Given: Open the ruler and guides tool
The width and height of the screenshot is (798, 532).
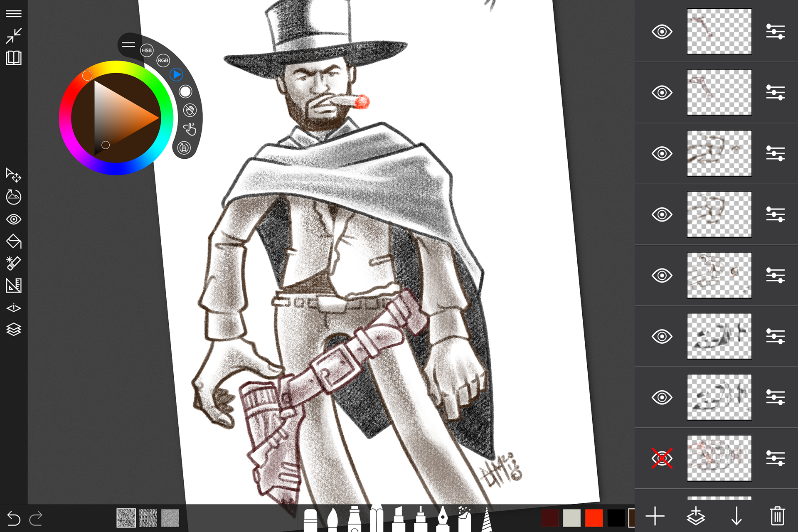Looking at the screenshot, I should (x=14, y=285).
